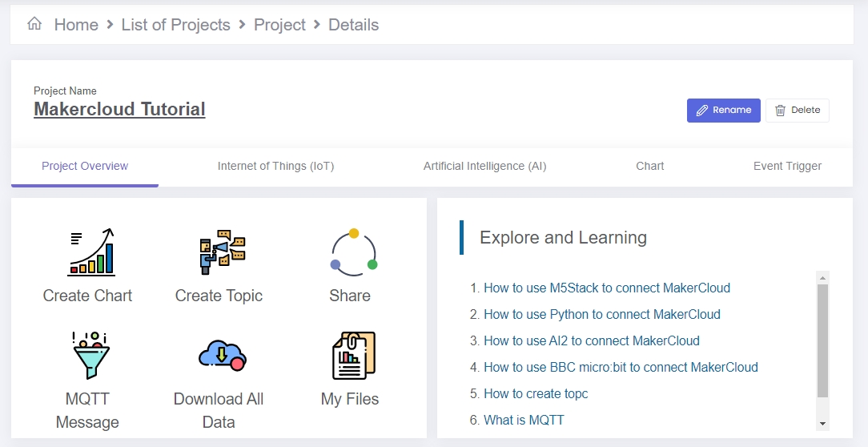Click the scrollbar up arrow in learning list
Viewport: 868px width, 447px height.
(822, 277)
